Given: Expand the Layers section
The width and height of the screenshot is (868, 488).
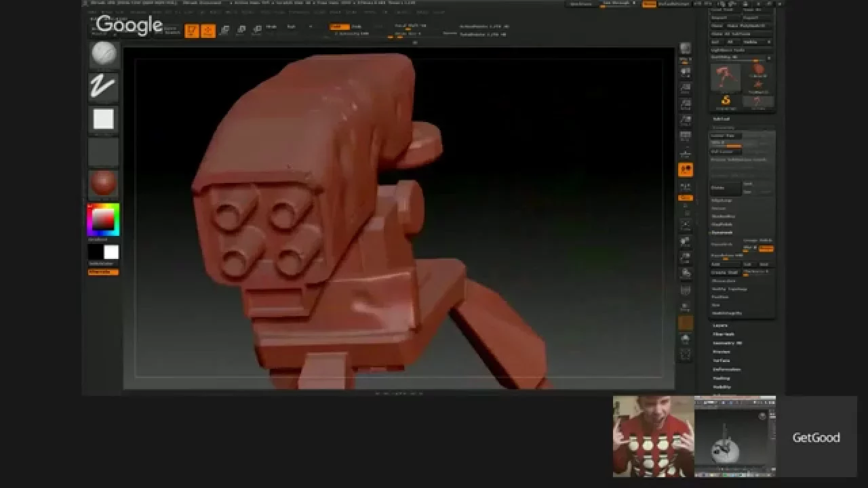Looking at the screenshot, I should point(720,325).
